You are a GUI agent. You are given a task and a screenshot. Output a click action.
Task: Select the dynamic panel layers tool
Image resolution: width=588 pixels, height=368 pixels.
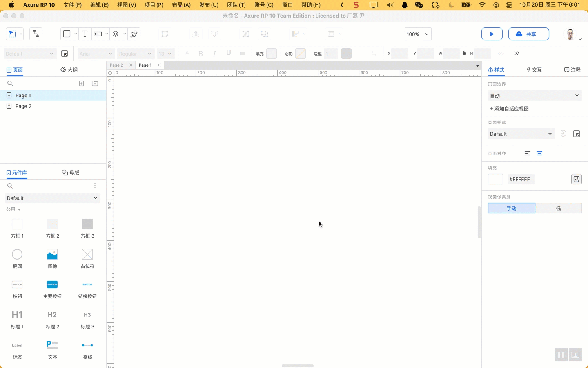[116, 34]
